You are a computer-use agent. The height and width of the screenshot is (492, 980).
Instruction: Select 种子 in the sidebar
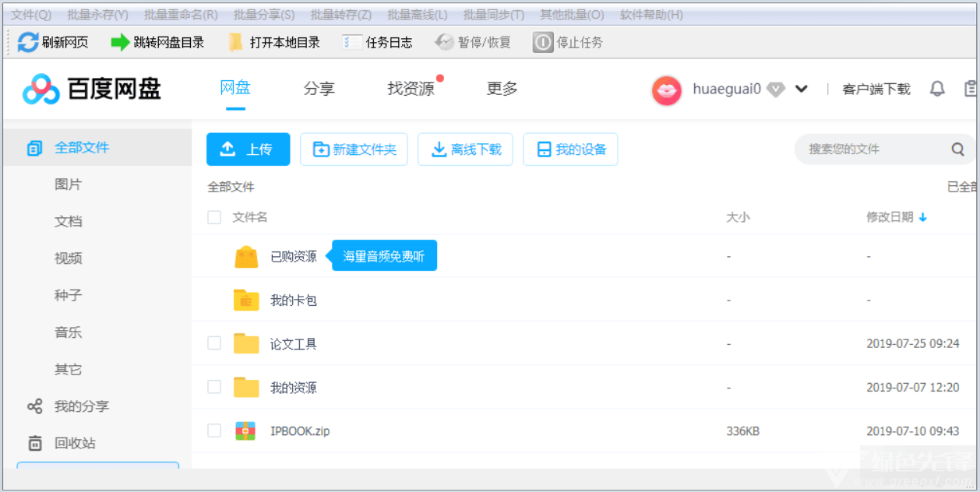(x=68, y=296)
